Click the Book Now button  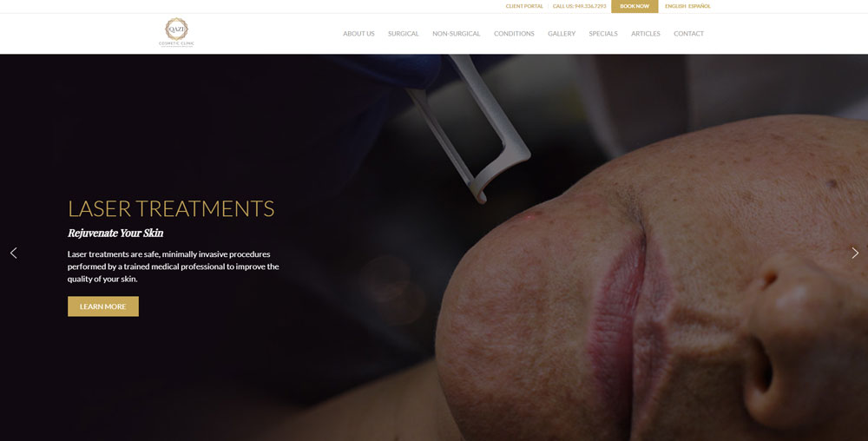click(x=635, y=7)
